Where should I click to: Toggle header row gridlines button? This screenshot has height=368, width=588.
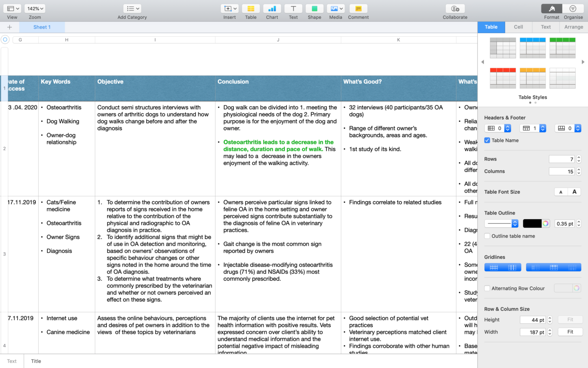[554, 267]
